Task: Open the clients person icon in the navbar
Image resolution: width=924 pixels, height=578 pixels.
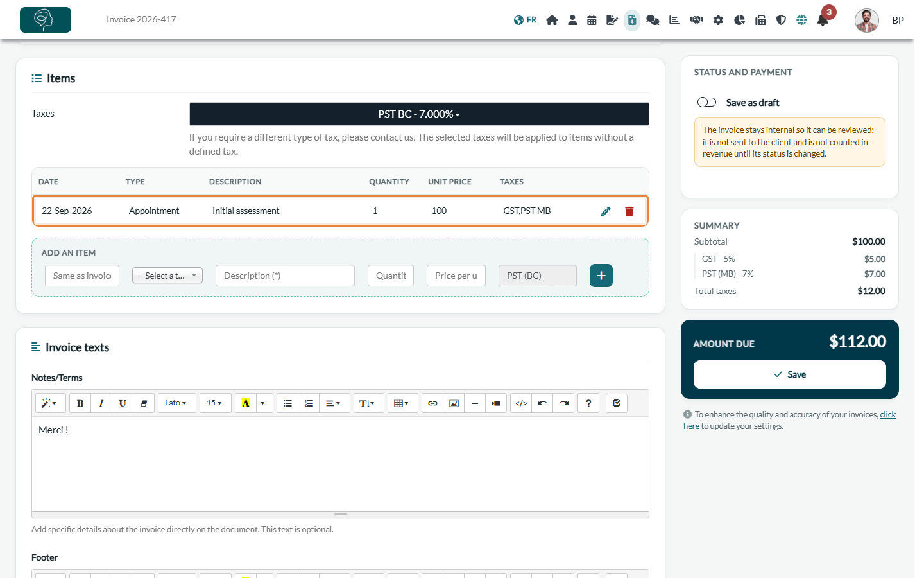Action: tap(572, 20)
